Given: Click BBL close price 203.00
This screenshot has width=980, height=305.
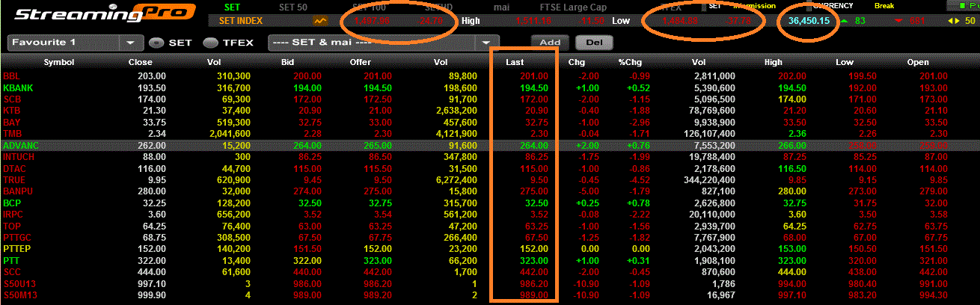Looking at the screenshot, I should (x=152, y=76).
